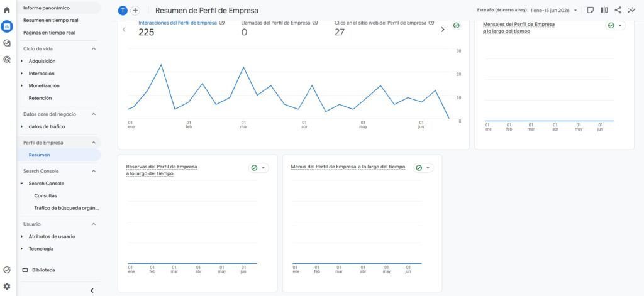Collapse the Datos core del negocio section

click(x=94, y=114)
